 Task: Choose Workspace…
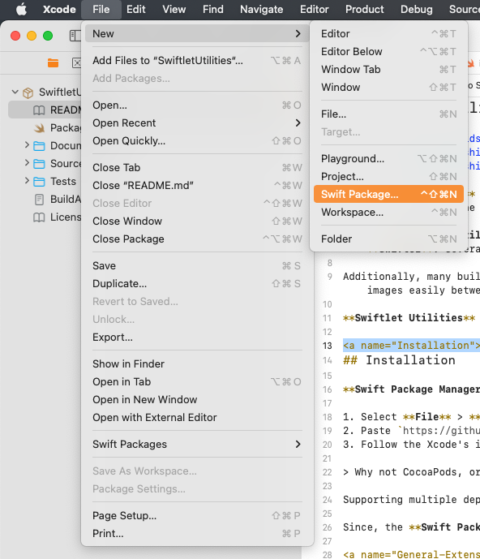[389, 212]
